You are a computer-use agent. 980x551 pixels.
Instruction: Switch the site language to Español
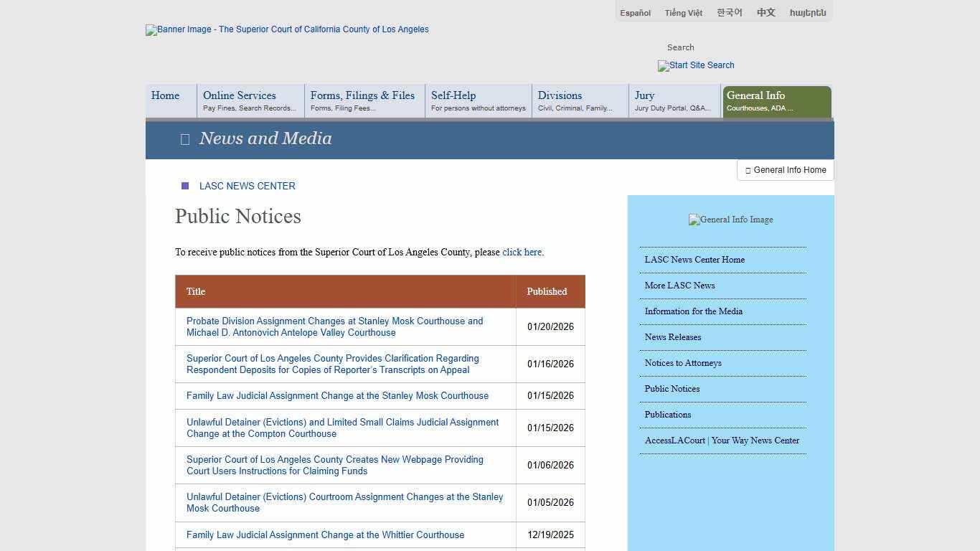[634, 12]
